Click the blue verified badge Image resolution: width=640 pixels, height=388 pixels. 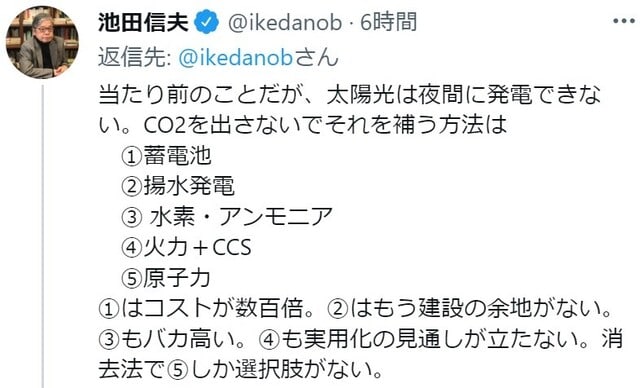coord(208,22)
